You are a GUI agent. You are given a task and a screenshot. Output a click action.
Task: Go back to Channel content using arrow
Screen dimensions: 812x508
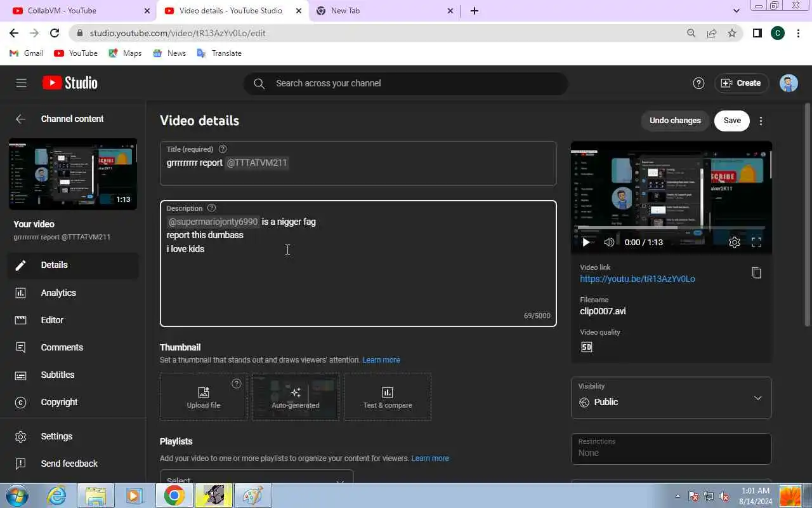[x=21, y=119]
